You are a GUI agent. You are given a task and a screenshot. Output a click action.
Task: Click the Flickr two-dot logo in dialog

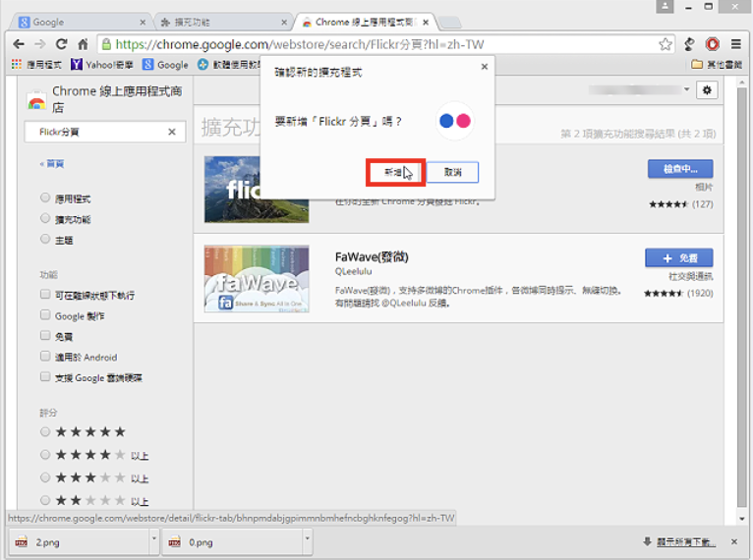455,121
